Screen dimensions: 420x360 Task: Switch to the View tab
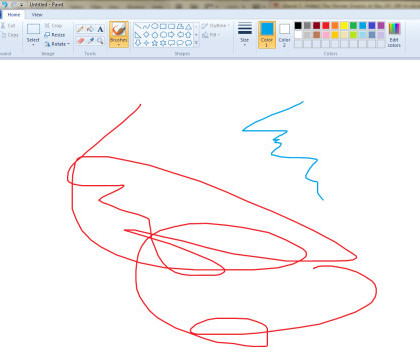(37, 15)
